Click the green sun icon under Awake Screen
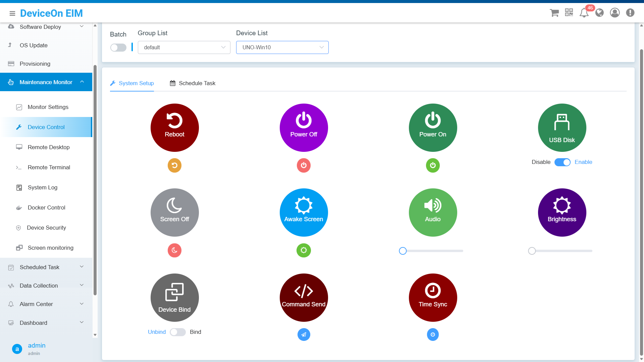 tap(304, 250)
